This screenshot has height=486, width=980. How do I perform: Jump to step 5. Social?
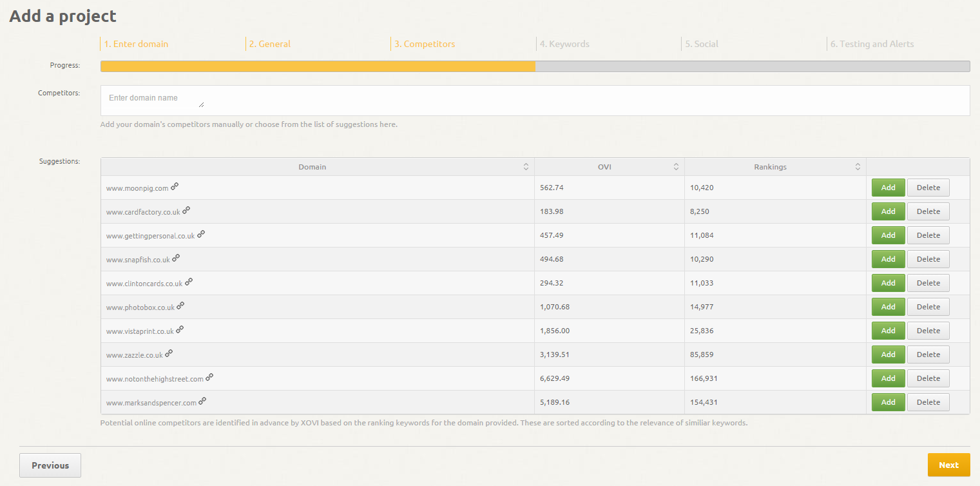(702, 44)
